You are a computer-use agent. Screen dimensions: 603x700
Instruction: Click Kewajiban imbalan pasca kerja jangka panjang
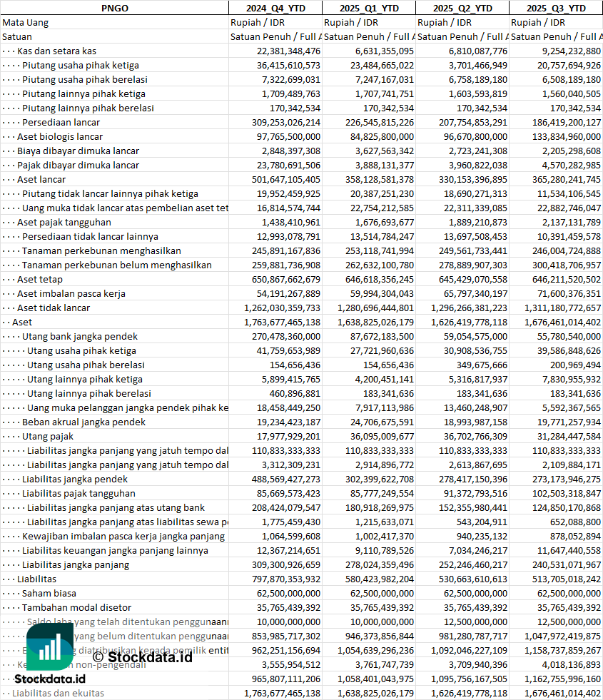(x=123, y=536)
